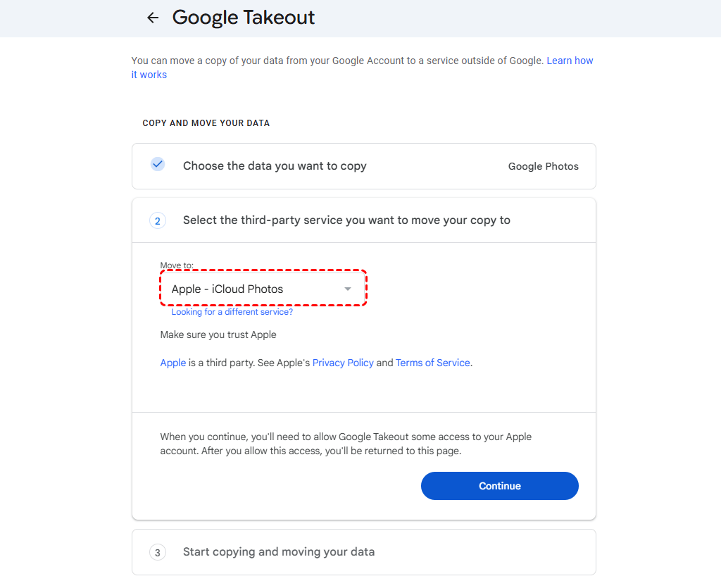Open Apple's Terms of Service link

click(x=432, y=363)
